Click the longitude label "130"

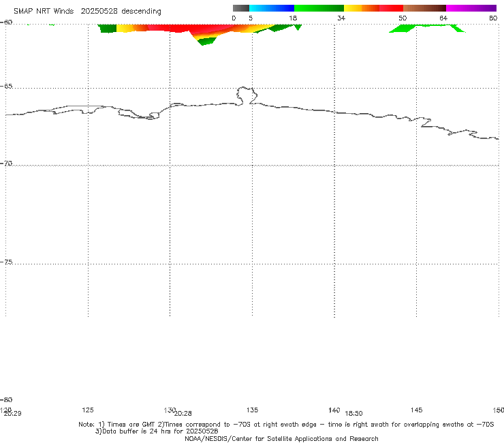[x=170, y=410]
